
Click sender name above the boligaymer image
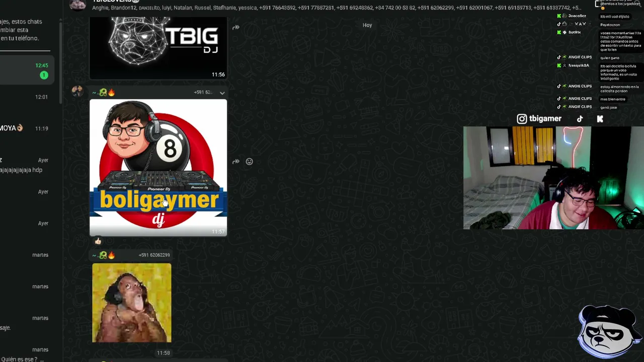[104, 93]
